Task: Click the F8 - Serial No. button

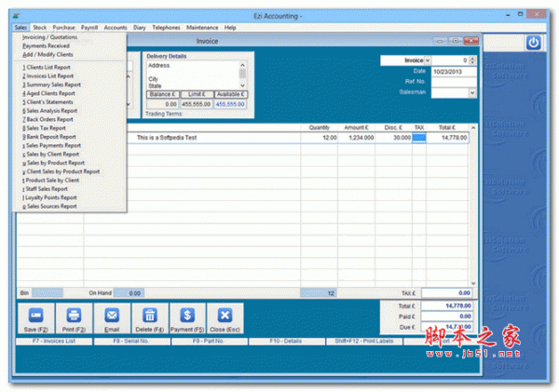Action: pyautogui.click(x=131, y=342)
